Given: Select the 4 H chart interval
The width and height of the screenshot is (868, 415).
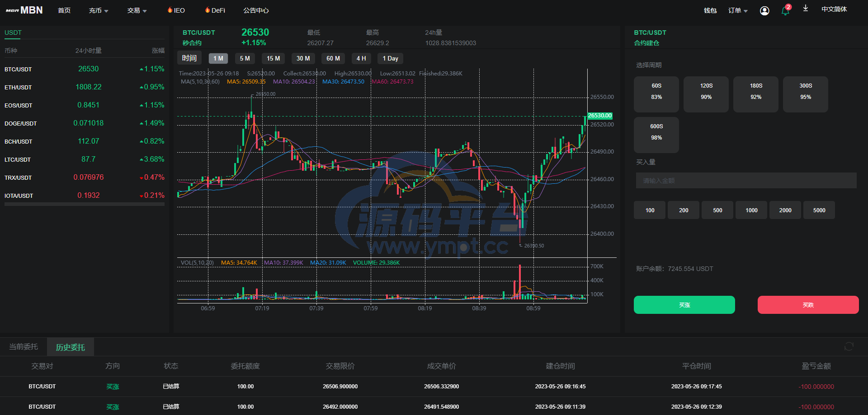Looking at the screenshot, I should click(361, 58).
